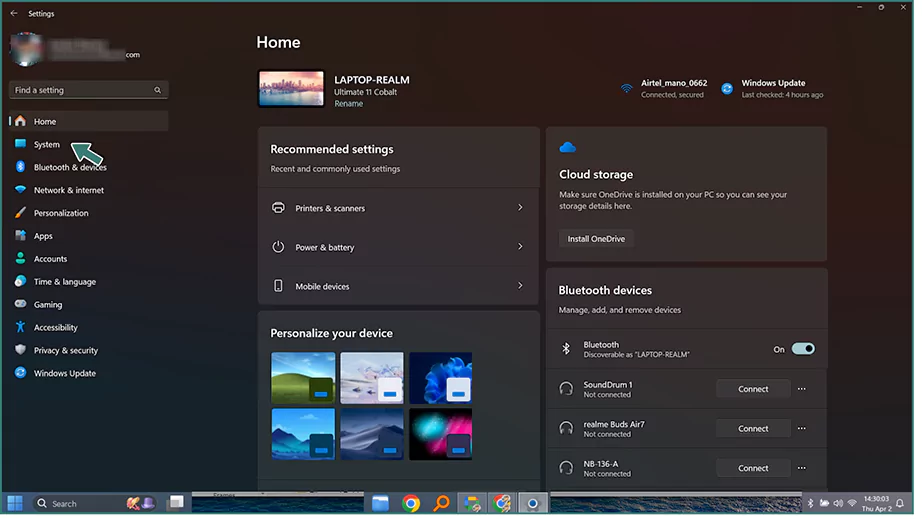Open the Personalization category
922x519 pixels.
click(x=62, y=215)
